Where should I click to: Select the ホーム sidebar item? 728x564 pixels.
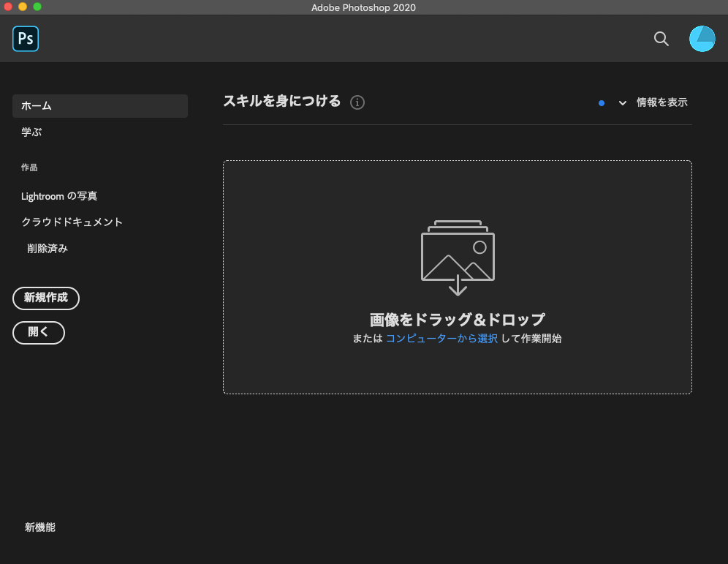coord(100,106)
